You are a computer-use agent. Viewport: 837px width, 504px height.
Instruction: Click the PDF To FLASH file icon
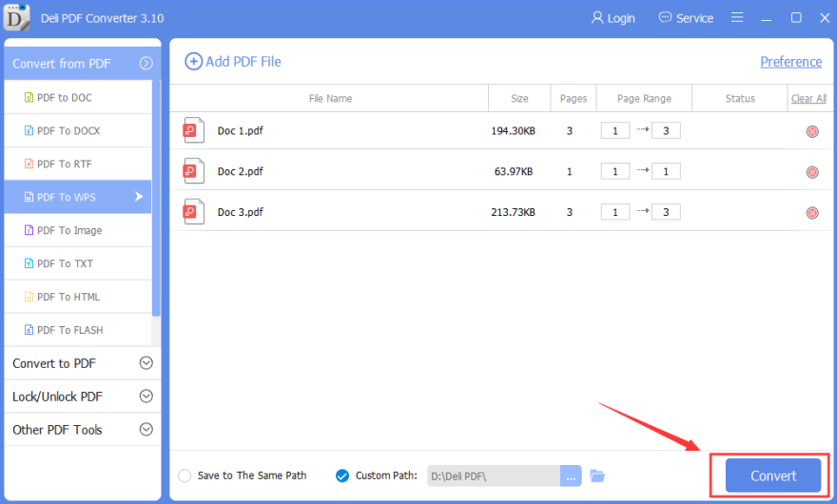[x=29, y=329]
